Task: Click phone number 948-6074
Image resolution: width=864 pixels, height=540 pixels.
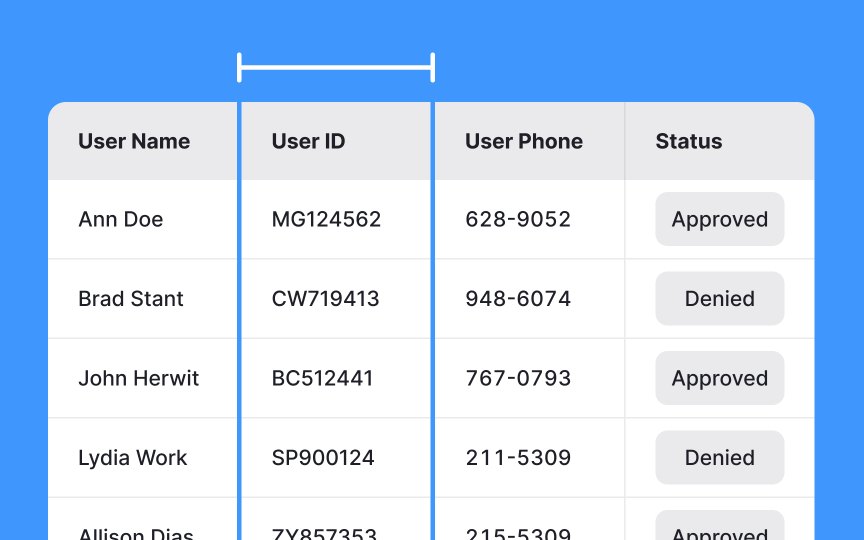Action: click(518, 299)
